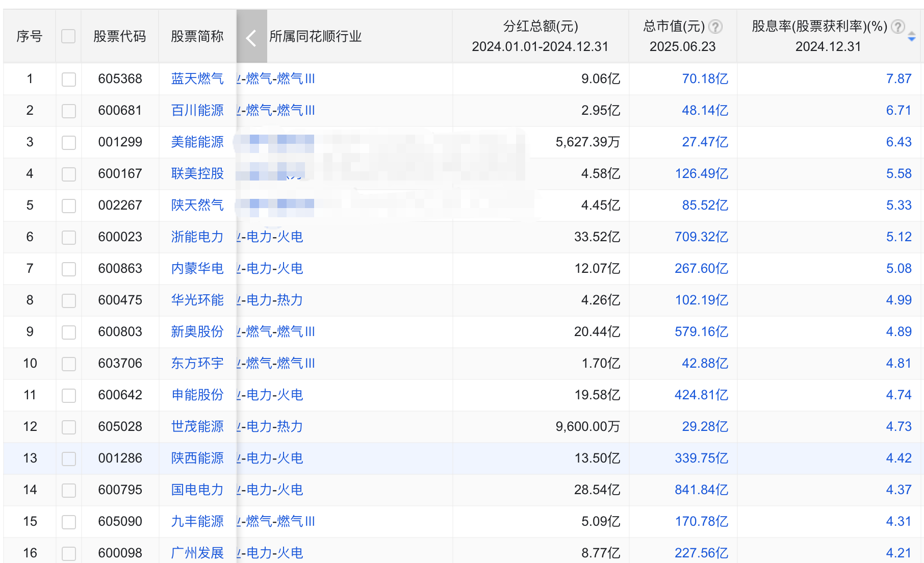Enable the checkbox for 600475 row
Screen dimensions: 924x563
[68, 300]
